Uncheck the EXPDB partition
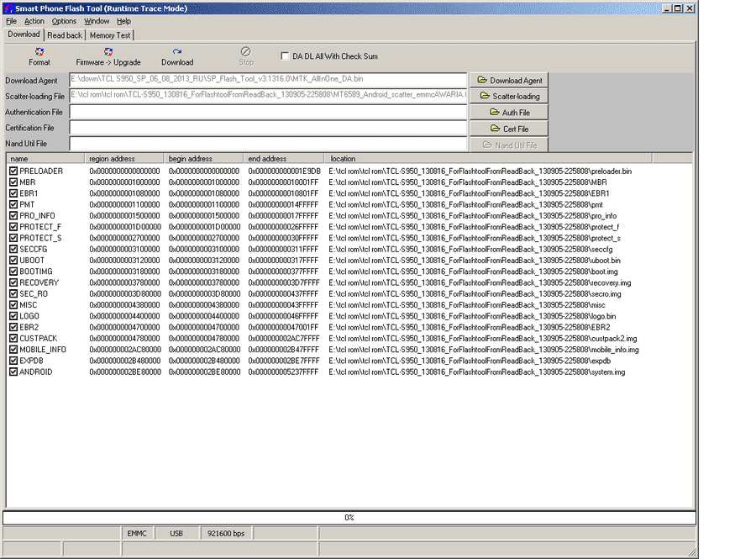Screen dimensions: 756x559 point(13,361)
